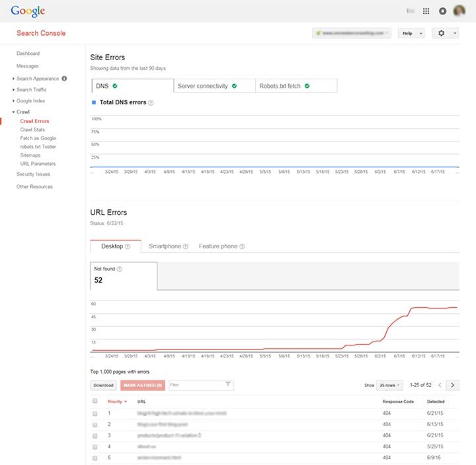Check the select-all checkbox in table header
This screenshot has height=465, width=476.
95,401
